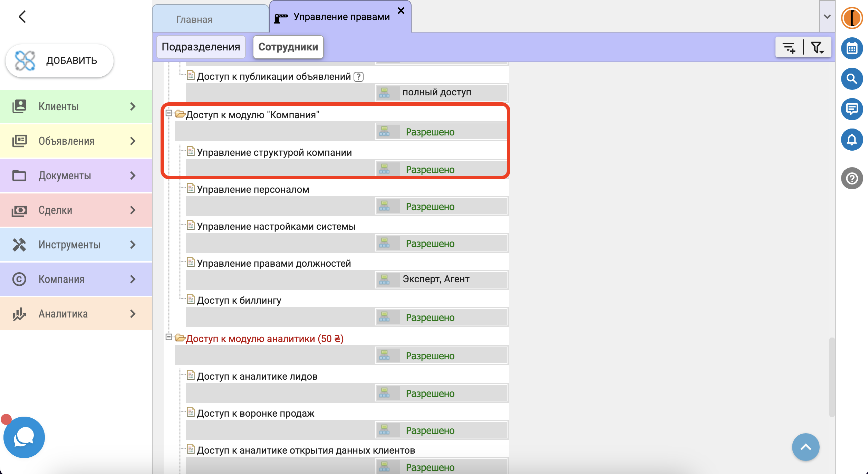Viewport: 868px width, 474px height.
Task: Click the add-filter list icon
Action: (x=789, y=47)
